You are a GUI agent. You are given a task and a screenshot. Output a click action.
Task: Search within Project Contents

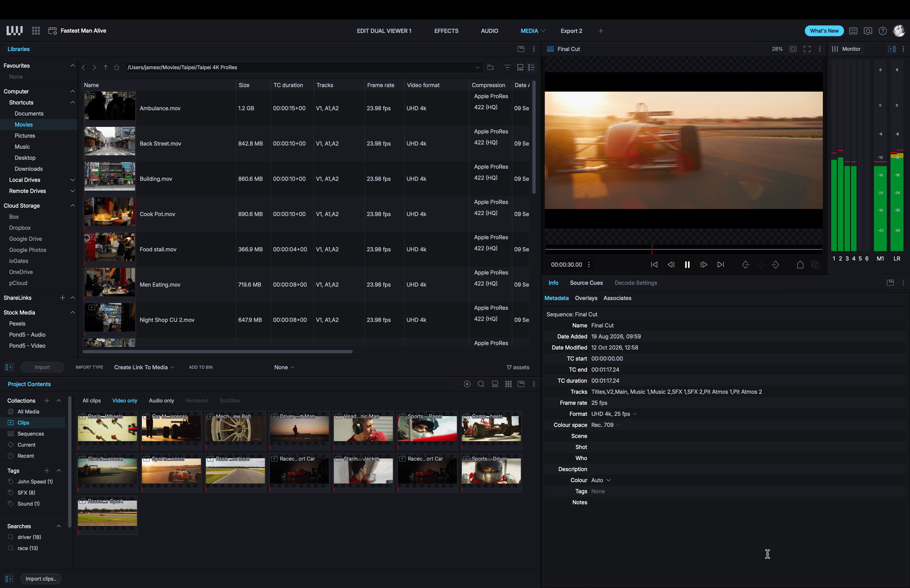click(481, 384)
